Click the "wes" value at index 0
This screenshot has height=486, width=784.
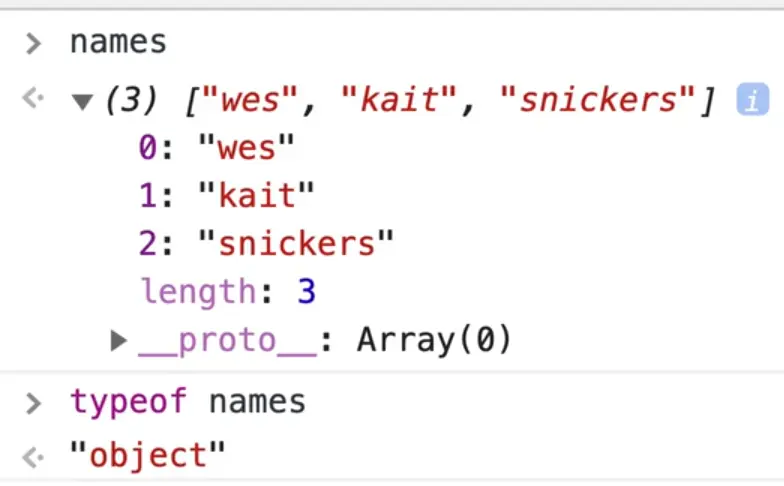point(246,149)
